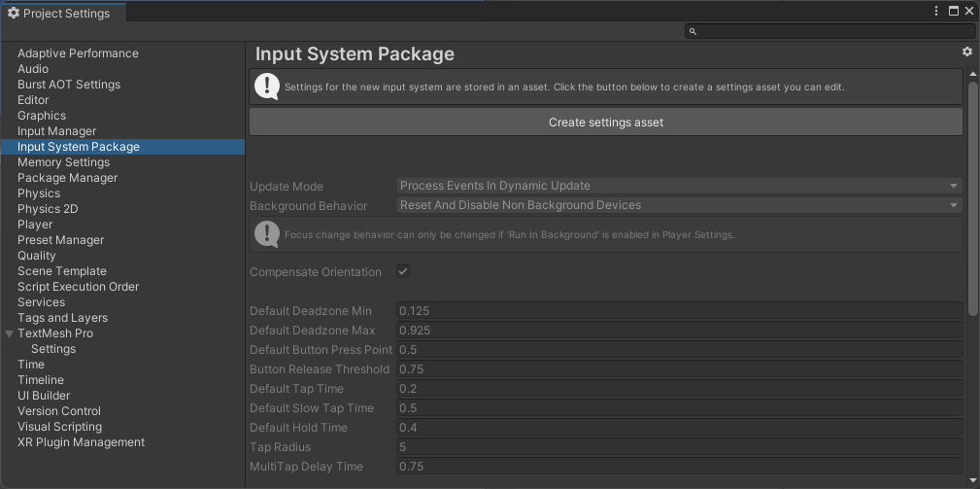
Task: Click the Default Deadzone Min field
Action: [x=679, y=311]
